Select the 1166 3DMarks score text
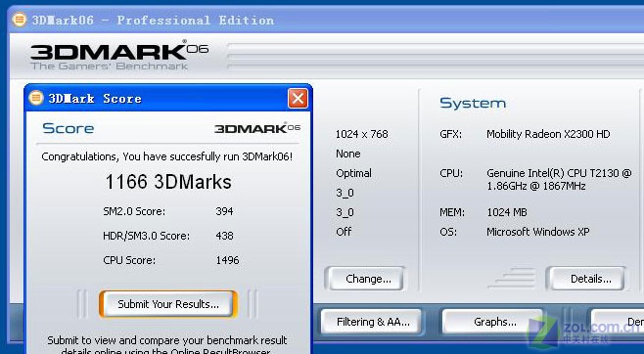Image resolution: width=644 pixels, height=354 pixels. 168,182
